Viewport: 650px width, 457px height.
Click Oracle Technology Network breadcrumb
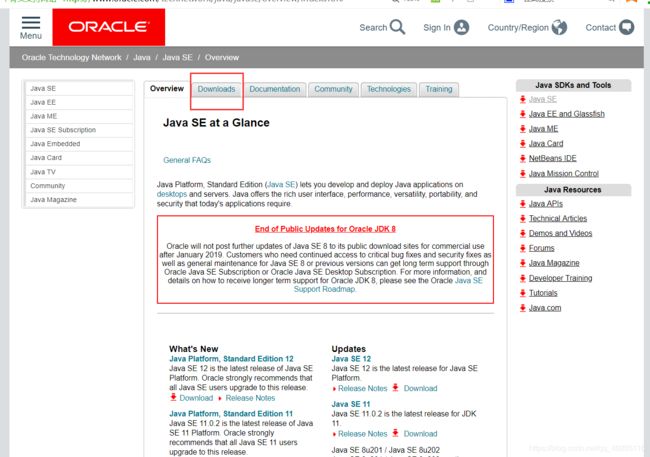point(72,58)
